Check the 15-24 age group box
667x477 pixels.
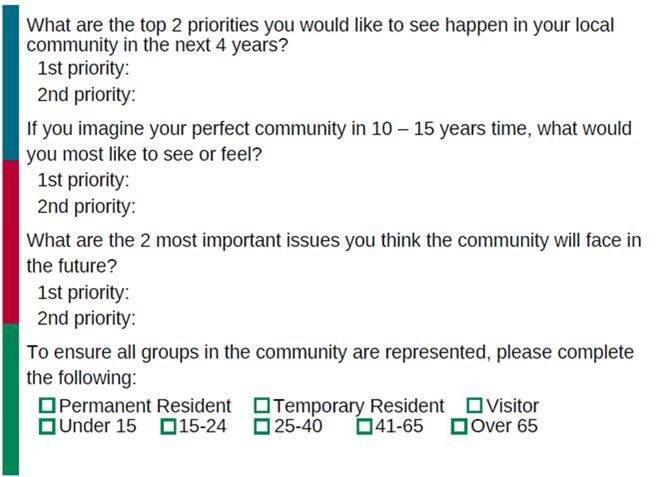click(168, 427)
